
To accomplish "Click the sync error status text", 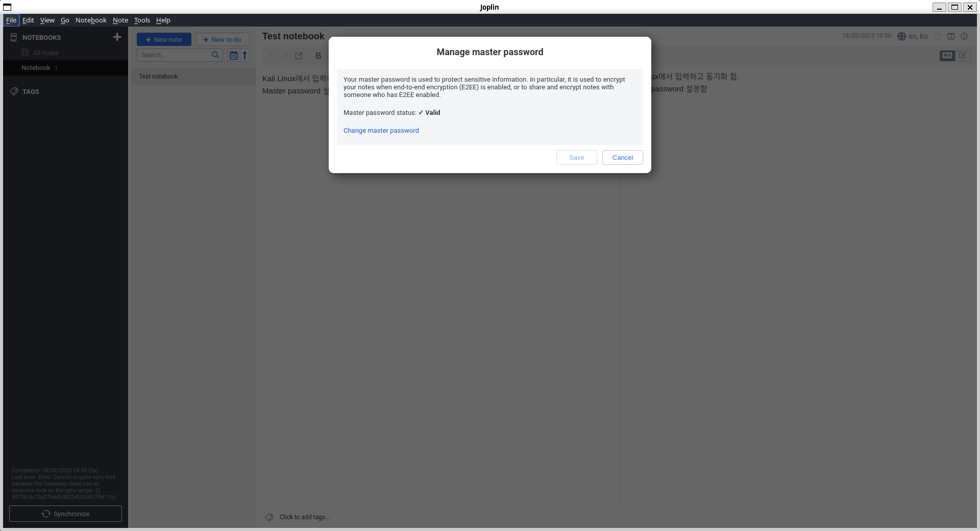I will (64, 484).
